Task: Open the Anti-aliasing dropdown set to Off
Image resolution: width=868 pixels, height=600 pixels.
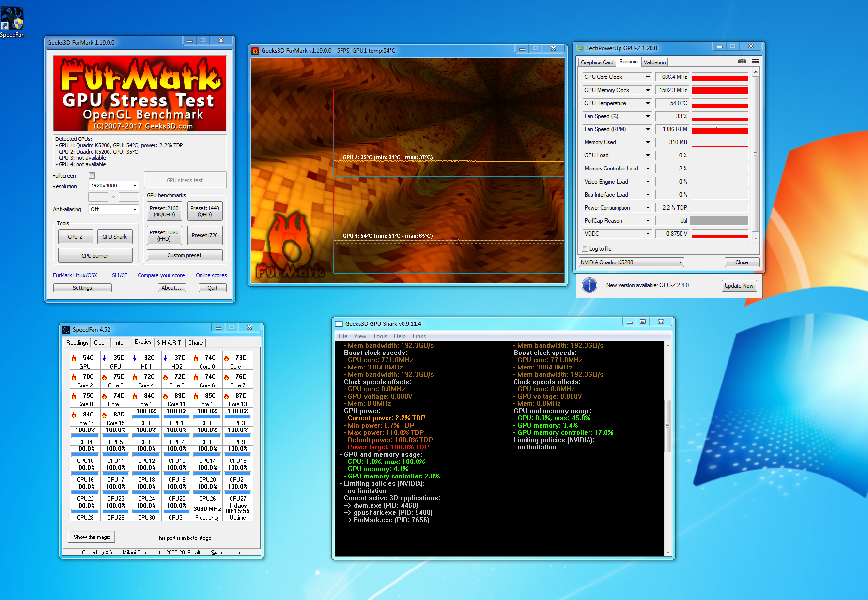Action: point(114,209)
